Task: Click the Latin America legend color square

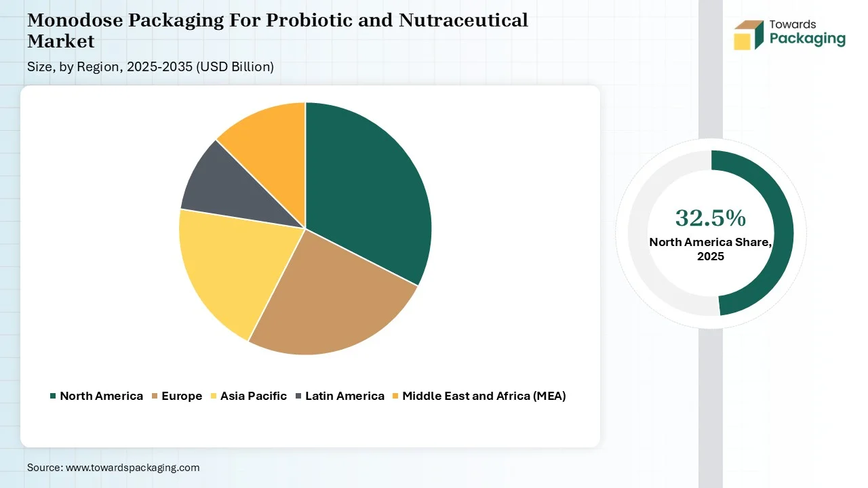Action: coord(299,396)
